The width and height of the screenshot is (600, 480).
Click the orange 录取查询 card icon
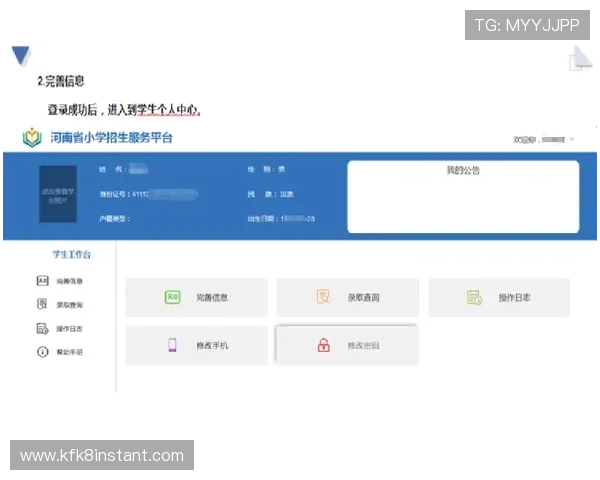(323, 297)
